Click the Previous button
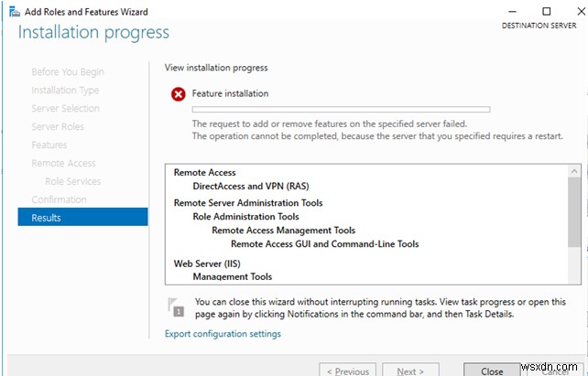The height and width of the screenshot is (376, 588). point(348,371)
